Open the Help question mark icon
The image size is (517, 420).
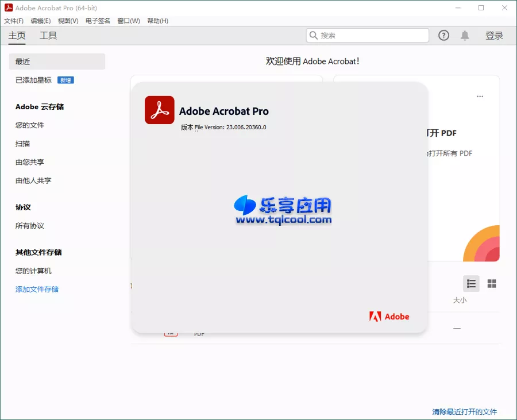(443, 35)
